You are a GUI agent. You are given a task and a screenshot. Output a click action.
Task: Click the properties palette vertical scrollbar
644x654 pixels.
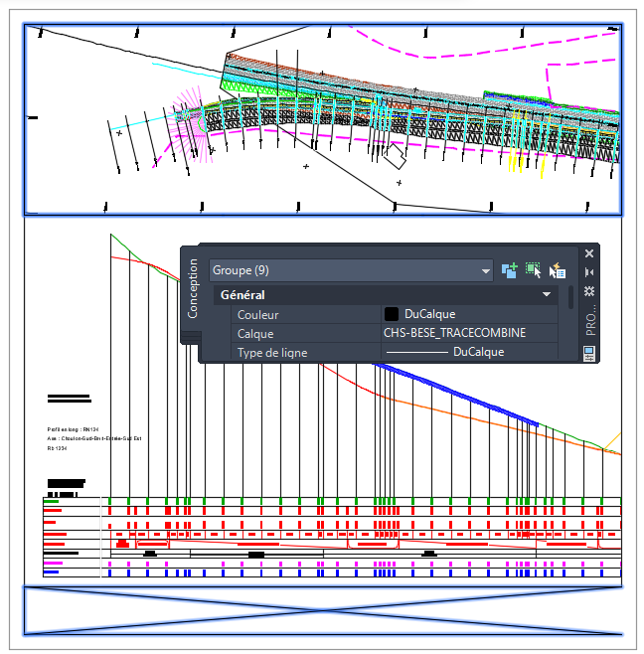click(570, 297)
